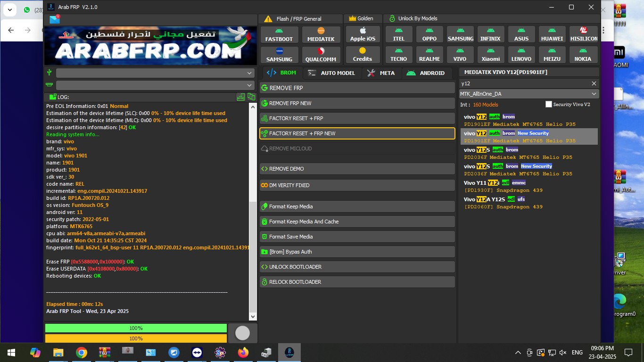The image size is (644, 362).
Task: Click the copy log icon
Action: click(x=251, y=97)
